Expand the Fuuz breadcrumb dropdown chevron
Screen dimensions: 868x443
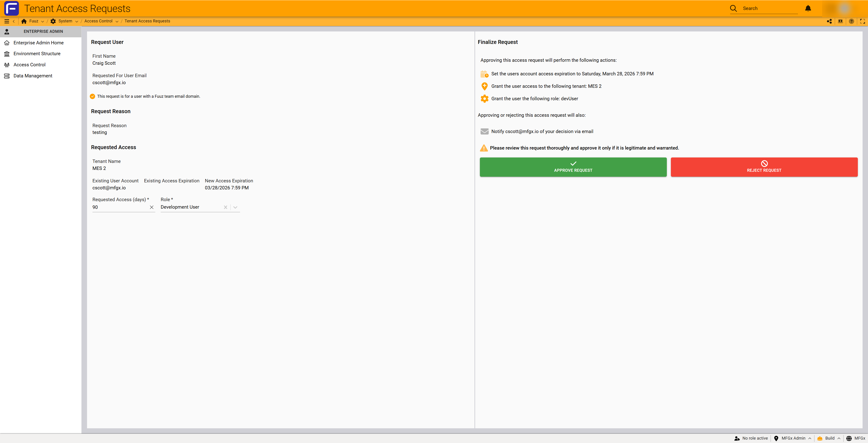(x=42, y=21)
